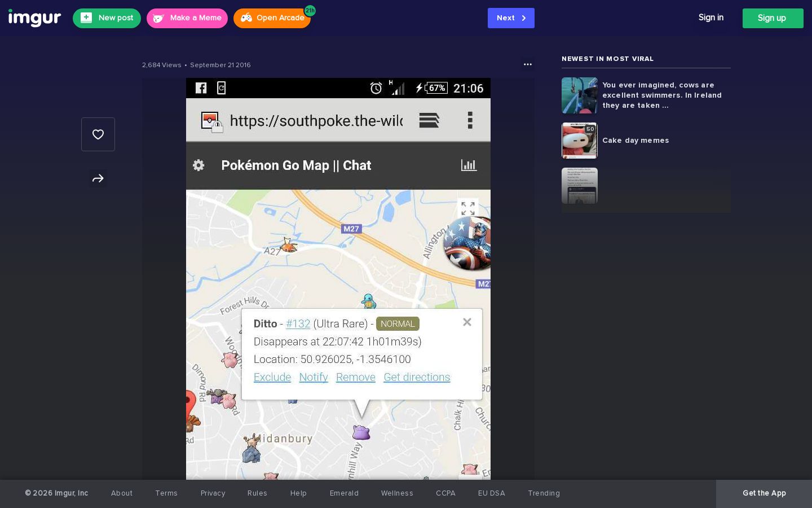This screenshot has height=508, width=812.
Task: Click the Ditto disappears time line
Action: (338, 341)
